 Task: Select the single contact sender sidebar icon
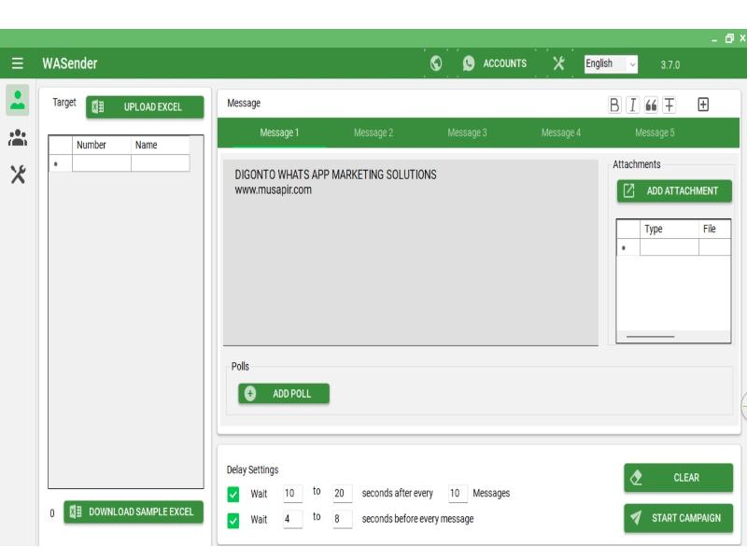tap(17, 100)
